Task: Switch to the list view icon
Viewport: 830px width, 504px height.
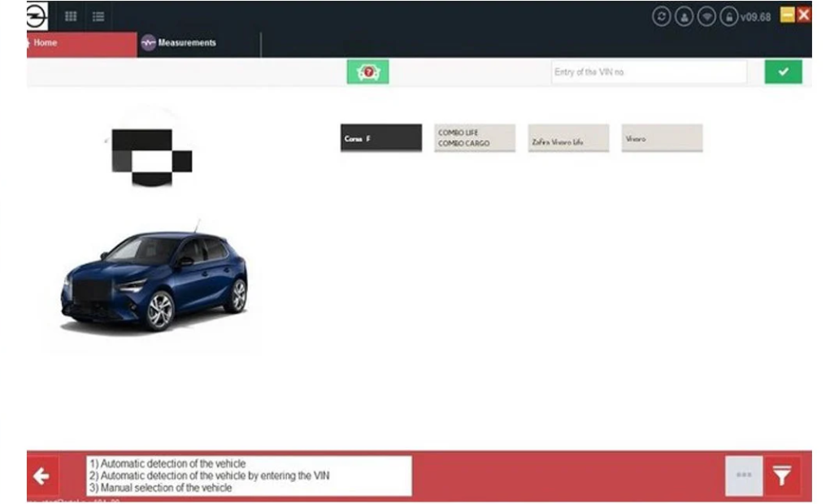Action: [x=98, y=17]
